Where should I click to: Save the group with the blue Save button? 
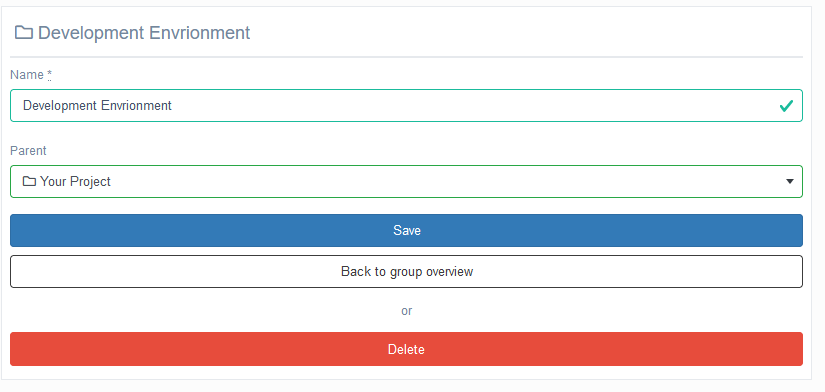pos(406,230)
